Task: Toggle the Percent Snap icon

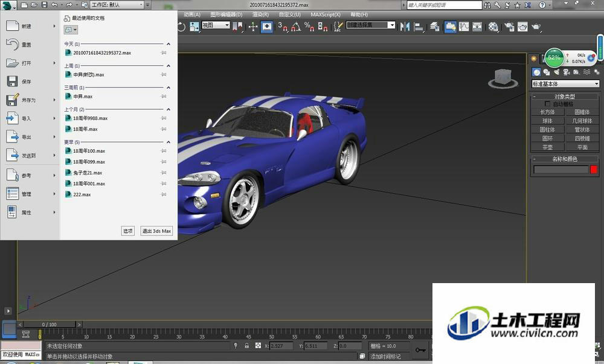Action: pos(309,27)
